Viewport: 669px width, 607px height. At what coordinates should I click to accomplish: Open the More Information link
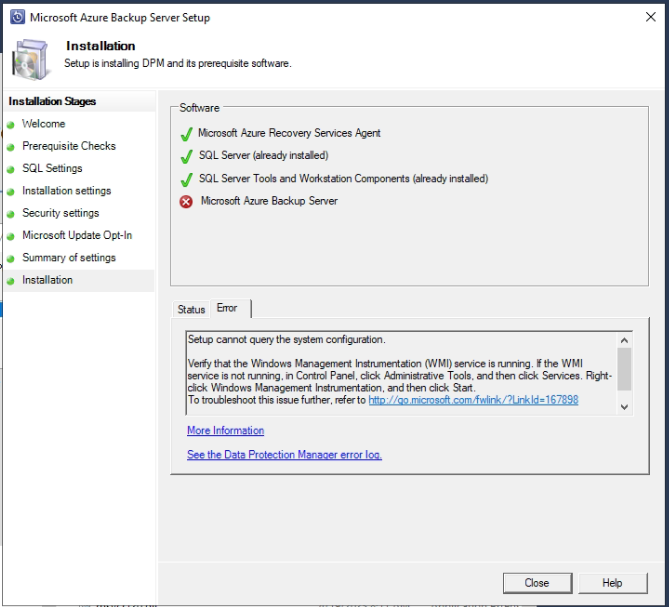225,430
